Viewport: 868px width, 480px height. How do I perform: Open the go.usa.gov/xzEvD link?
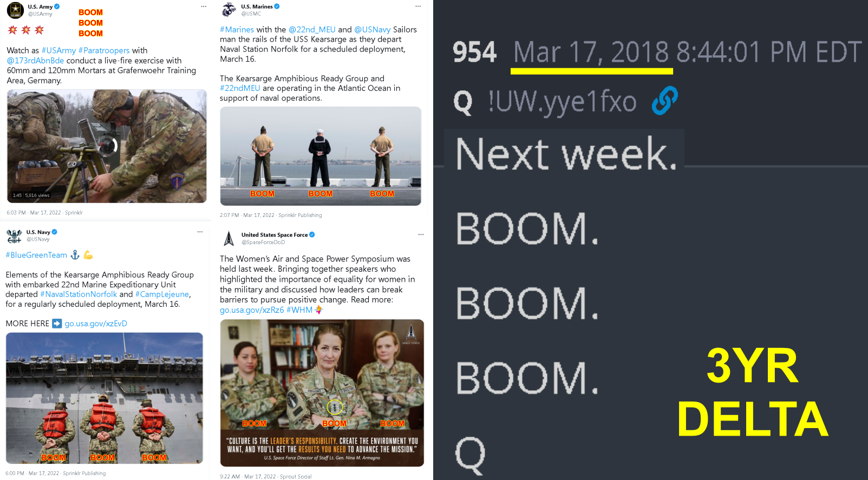(96, 324)
